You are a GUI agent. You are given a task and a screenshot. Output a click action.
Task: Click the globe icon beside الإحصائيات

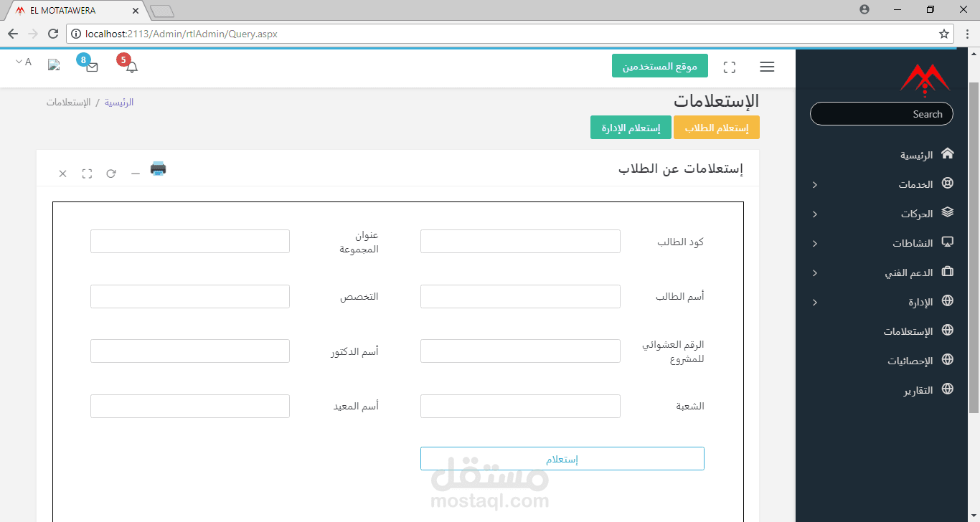(947, 360)
